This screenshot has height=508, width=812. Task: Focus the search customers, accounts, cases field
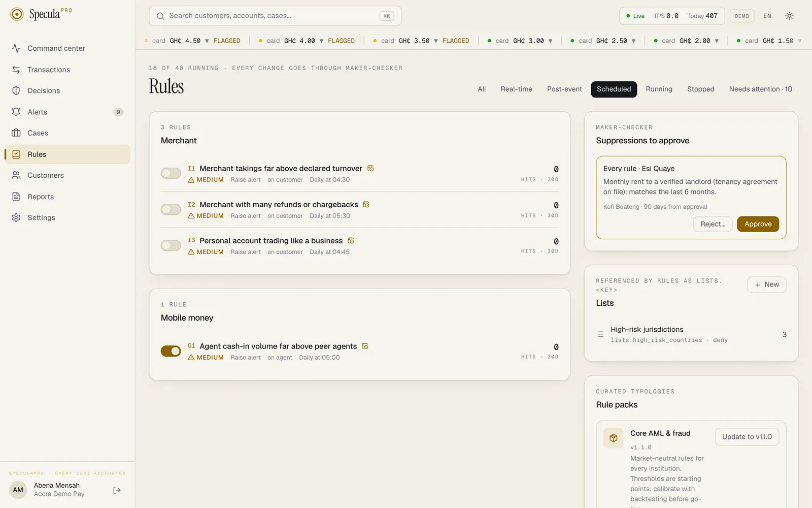pos(275,16)
